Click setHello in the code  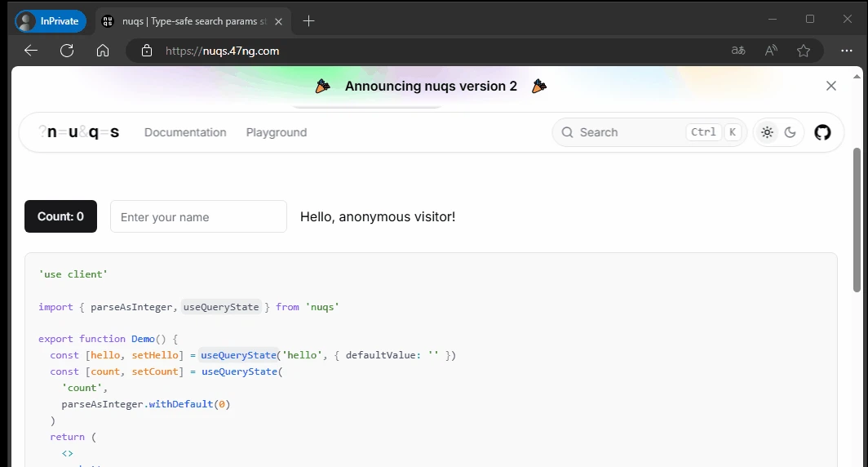point(155,355)
